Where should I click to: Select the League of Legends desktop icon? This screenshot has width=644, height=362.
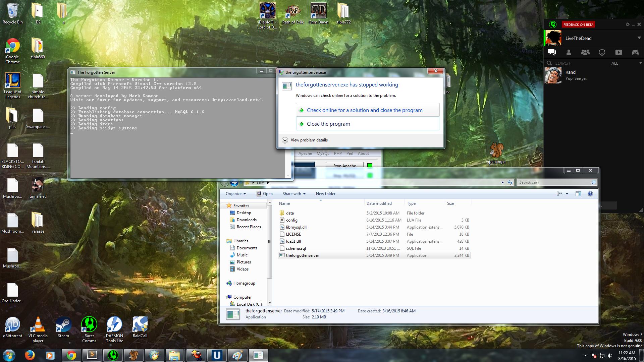point(13,86)
